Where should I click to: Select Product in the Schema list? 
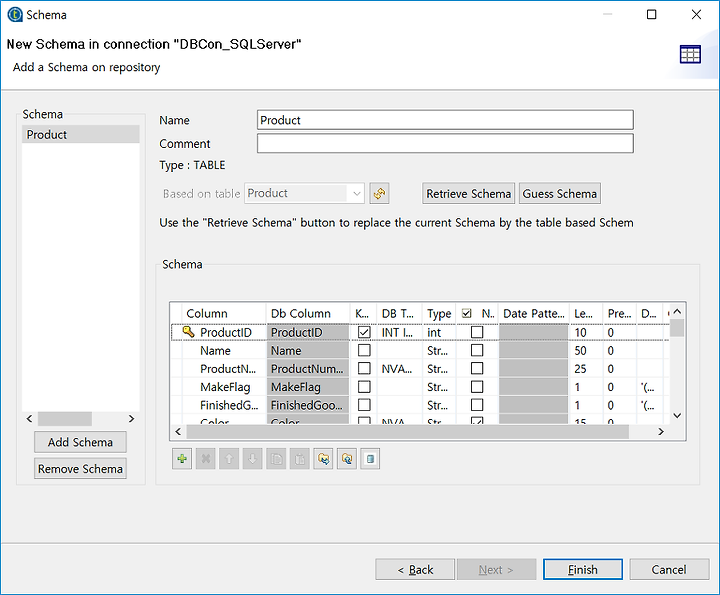click(80, 135)
